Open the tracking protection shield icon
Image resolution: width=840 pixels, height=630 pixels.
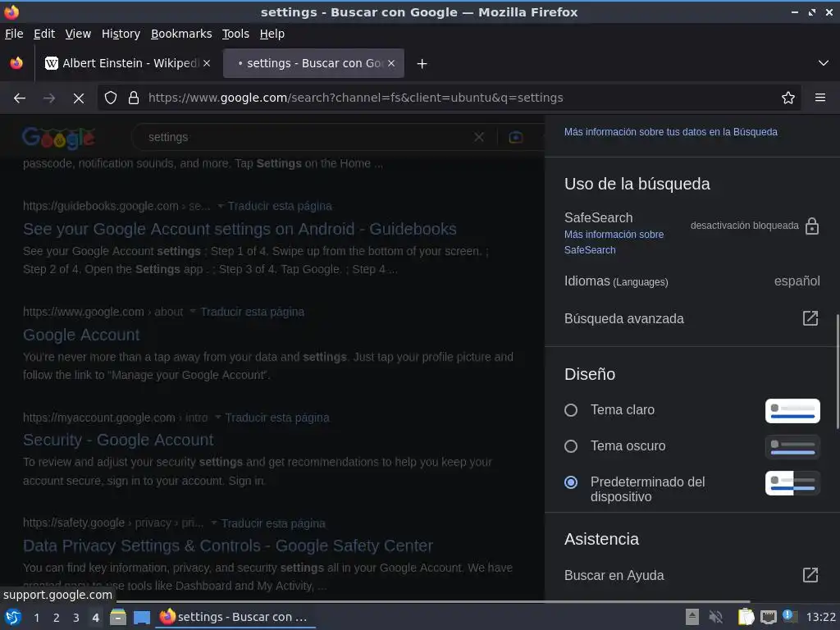[x=111, y=98]
